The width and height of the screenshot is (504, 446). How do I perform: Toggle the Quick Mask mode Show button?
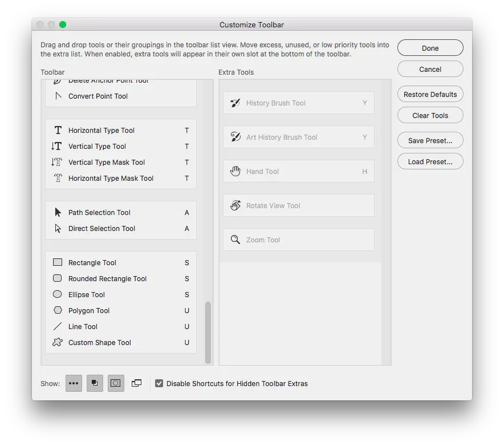pyautogui.click(x=116, y=383)
